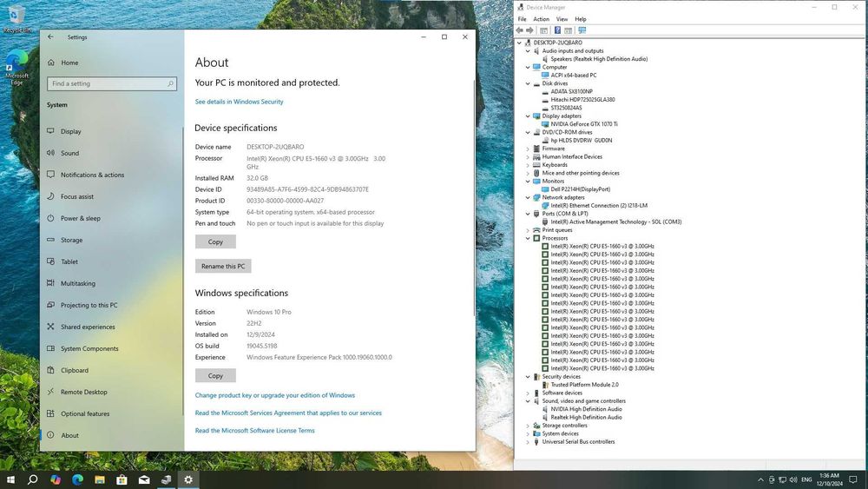This screenshot has width=868, height=489.
Task: Open Microsoft Software License Terms link
Action: [x=254, y=430]
